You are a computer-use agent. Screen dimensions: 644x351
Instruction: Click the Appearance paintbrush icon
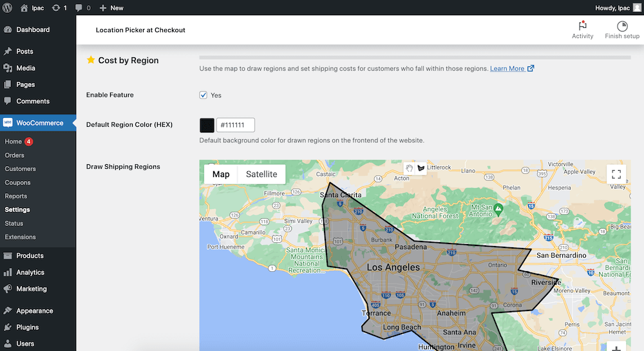[x=7, y=311]
